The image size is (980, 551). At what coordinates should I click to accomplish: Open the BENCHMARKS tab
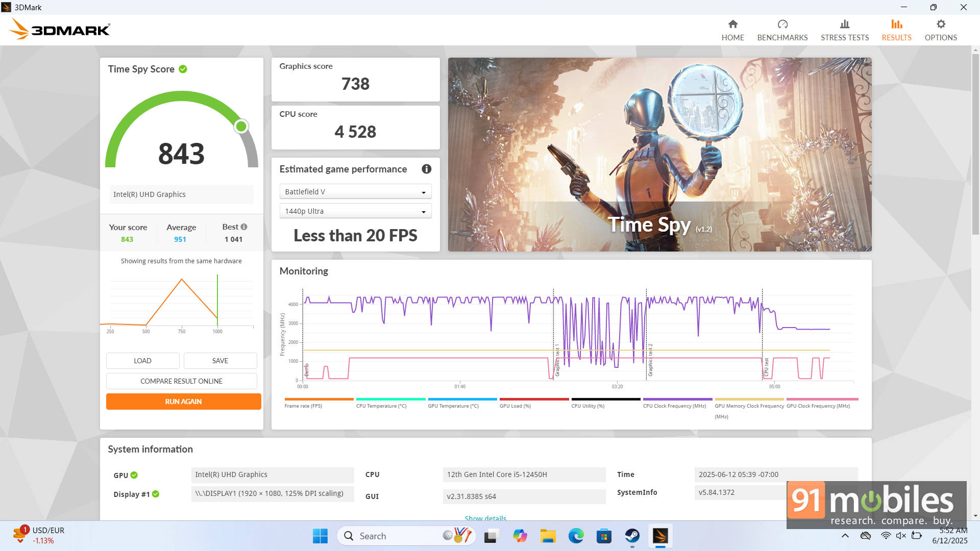(782, 31)
